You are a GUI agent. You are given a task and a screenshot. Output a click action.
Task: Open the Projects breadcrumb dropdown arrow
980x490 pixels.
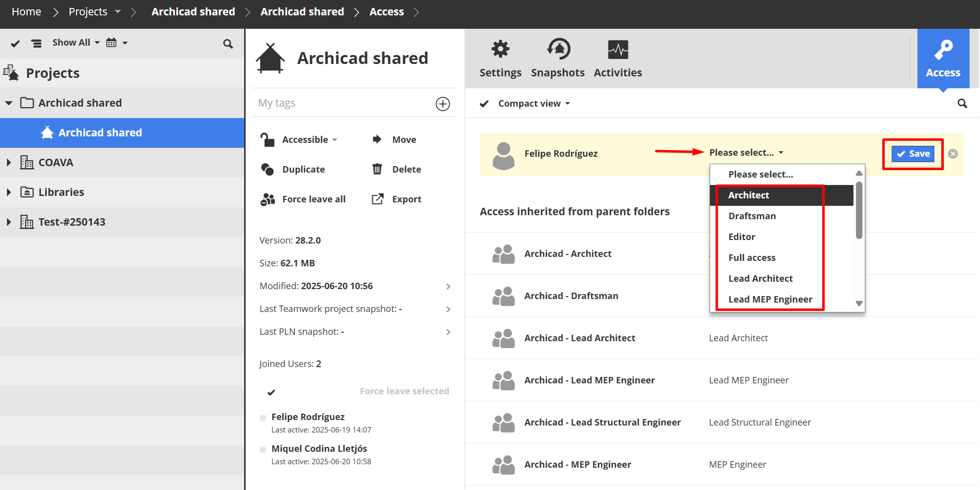pos(118,11)
